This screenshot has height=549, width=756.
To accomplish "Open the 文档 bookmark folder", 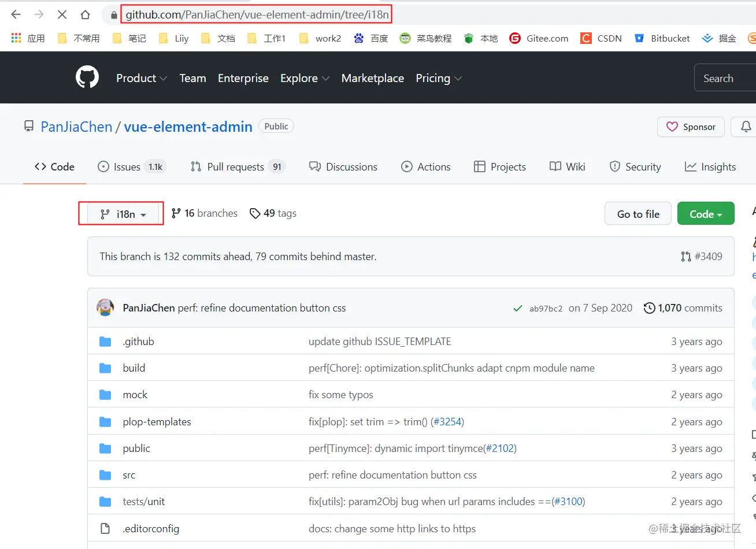I will coord(218,38).
